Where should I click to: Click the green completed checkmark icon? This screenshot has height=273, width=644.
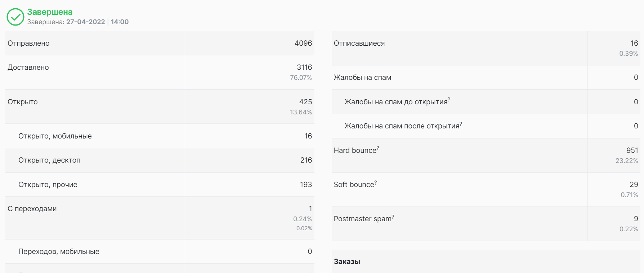(x=15, y=17)
